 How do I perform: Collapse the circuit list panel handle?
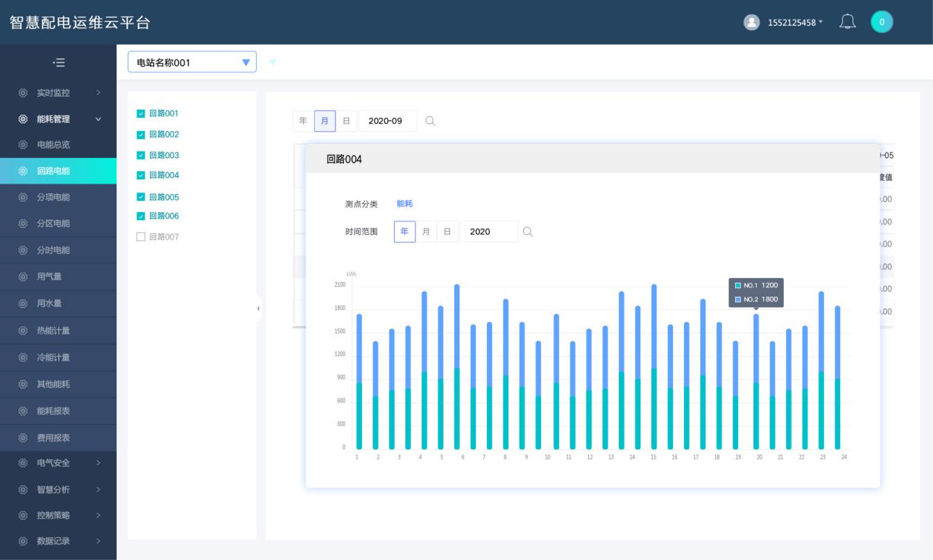pyautogui.click(x=259, y=308)
